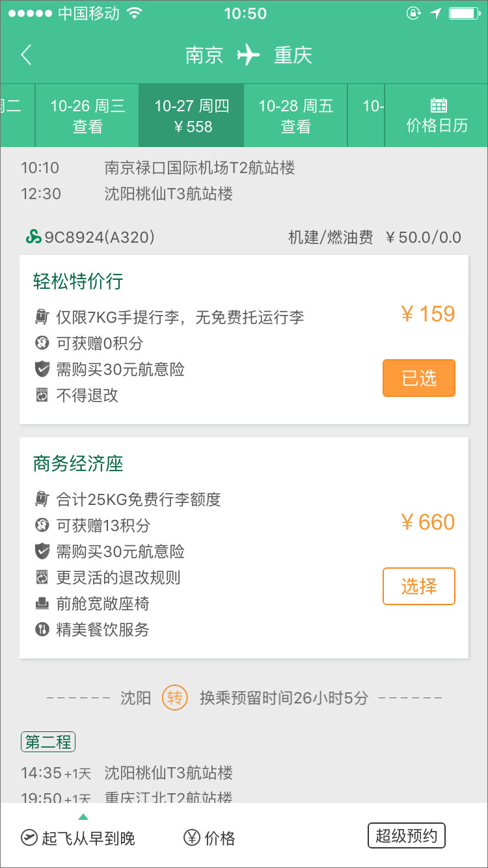Tap the yen icon beside 价格
The image size is (488, 868).
coord(191,837)
